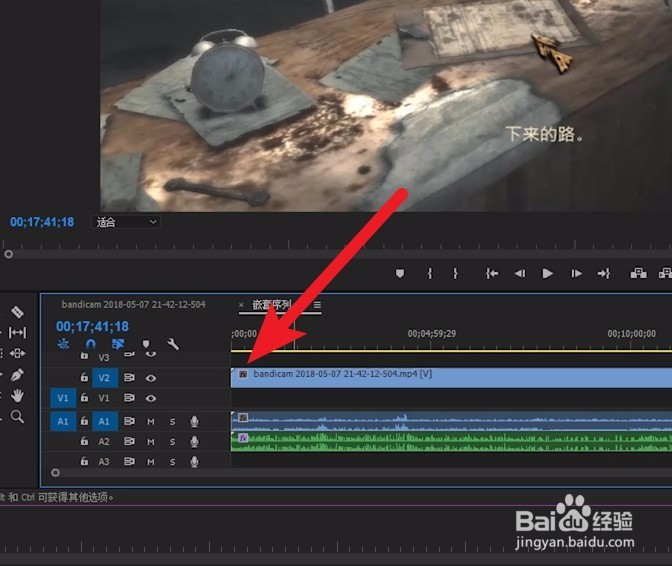Mute track A2
The height and width of the screenshot is (566, 672).
(x=151, y=442)
